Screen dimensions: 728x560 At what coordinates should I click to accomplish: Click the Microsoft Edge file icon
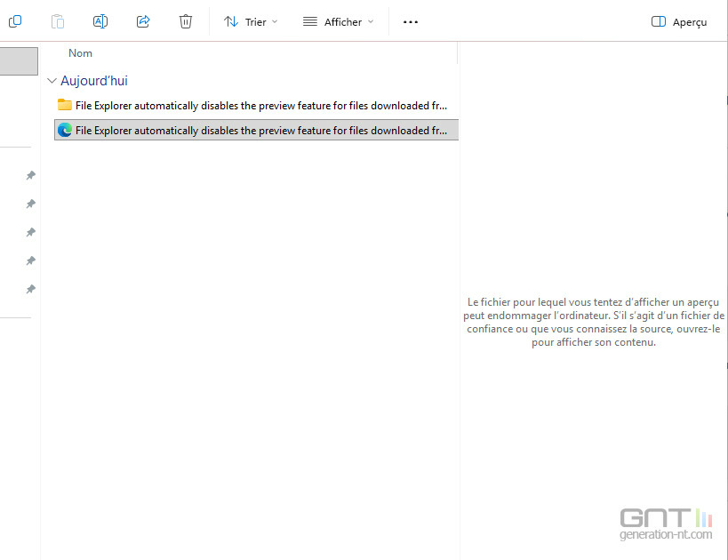click(65, 130)
